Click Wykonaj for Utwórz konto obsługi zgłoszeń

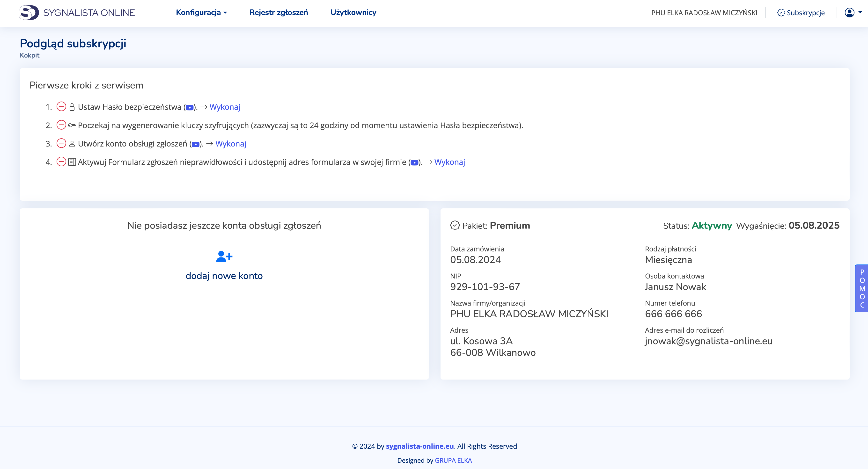click(231, 144)
